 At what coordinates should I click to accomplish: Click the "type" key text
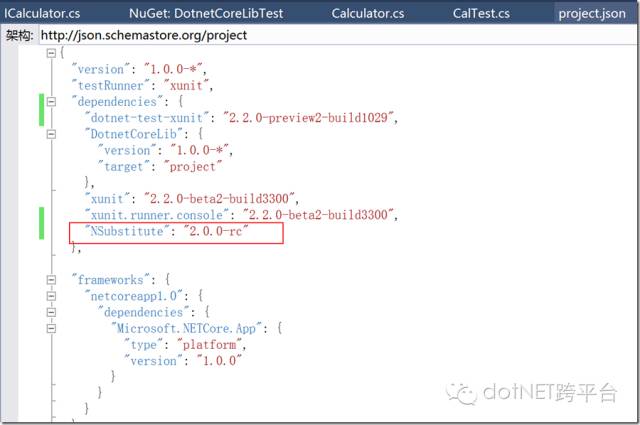[x=143, y=345]
